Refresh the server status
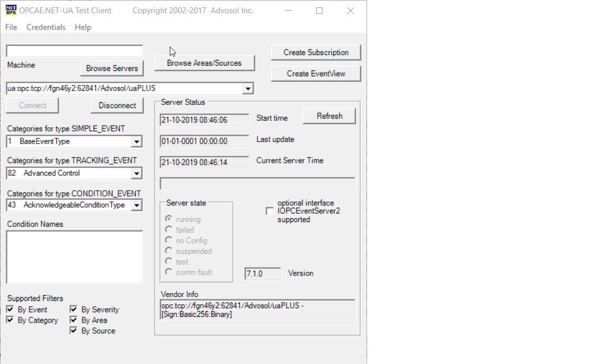 (x=329, y=116)
